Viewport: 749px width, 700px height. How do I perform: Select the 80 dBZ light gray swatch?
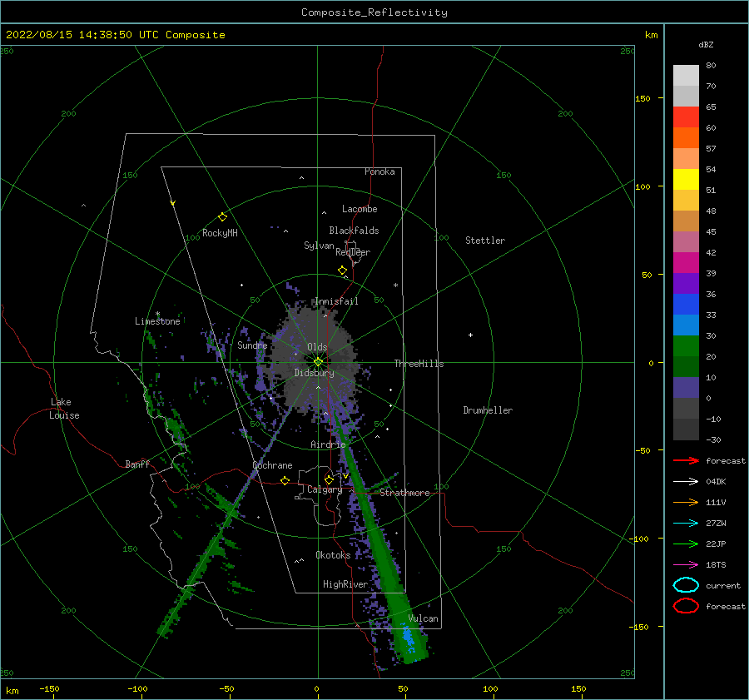(686, 76)
